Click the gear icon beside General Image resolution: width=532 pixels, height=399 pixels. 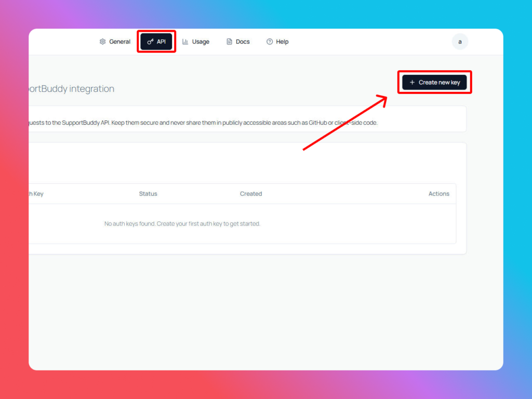(x=102, y=42)
